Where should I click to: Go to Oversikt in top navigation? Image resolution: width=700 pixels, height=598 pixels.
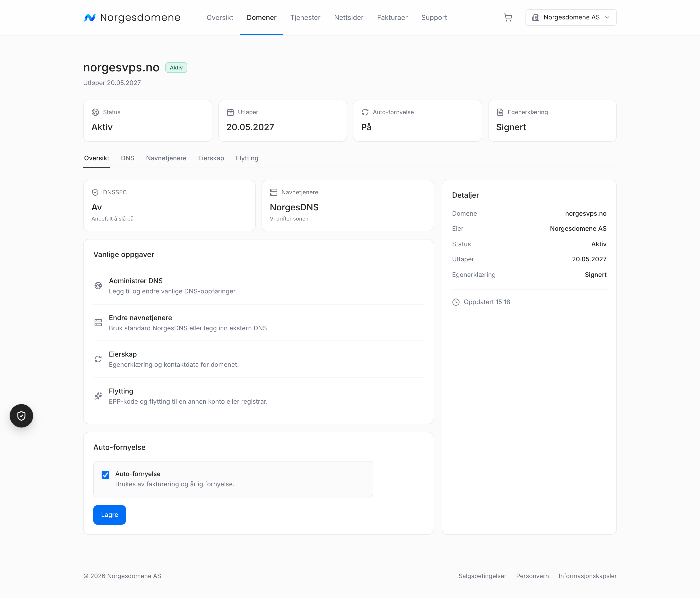220,17
